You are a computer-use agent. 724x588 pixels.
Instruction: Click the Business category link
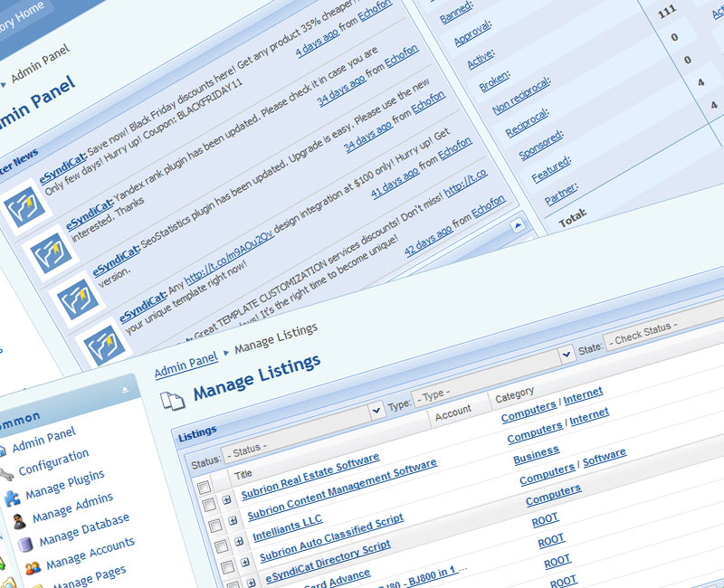(536, 455)
